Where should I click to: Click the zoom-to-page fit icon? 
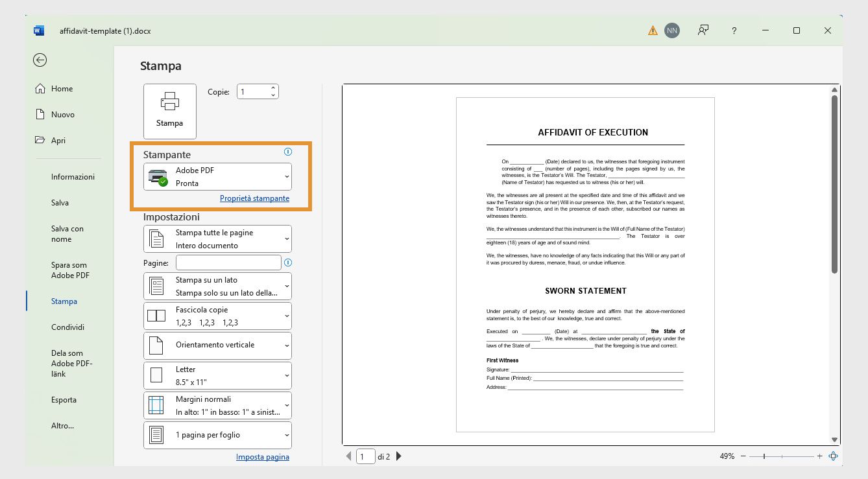click(x=833, y=456)
